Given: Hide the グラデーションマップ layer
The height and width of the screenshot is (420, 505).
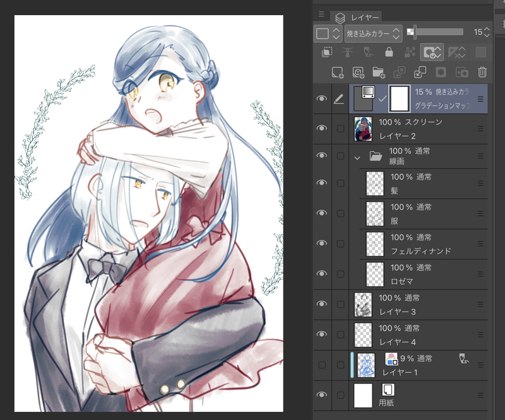Looking at the screenshot, I should pyautogui.click(x=322, y=98).
